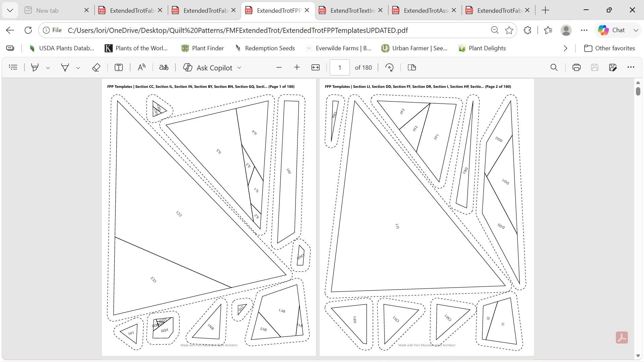Select the Erase tool
Viewport: 644px width, 362px height.
pyautogui.click(x=96, y=67)
